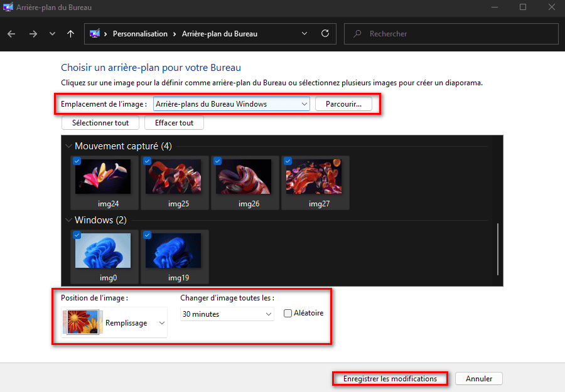Screen dimensions: 565x392
Task: Click the Control Panel icon in address bar
Action: pyautogui.click(x=95, y=34)
